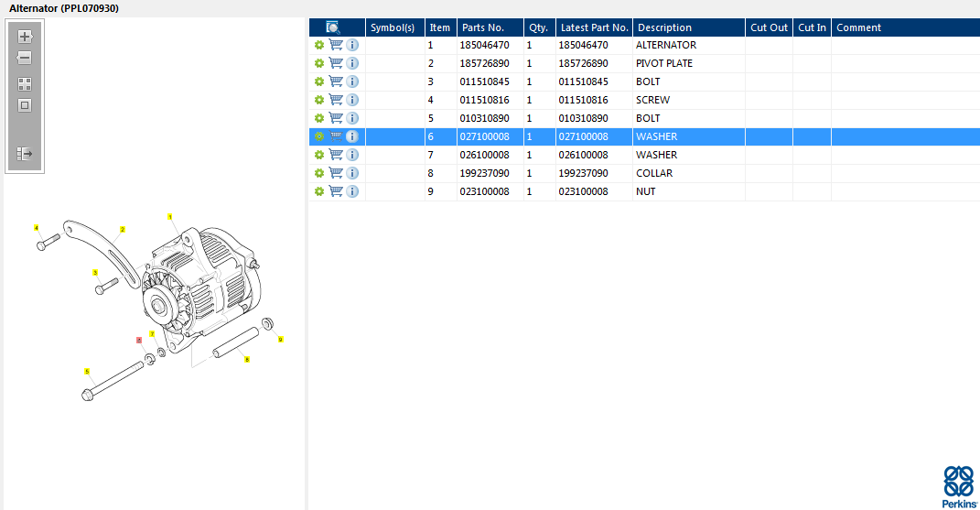Zoom in on the parts diagram
Image resolution: width=980 pixels, height=510 pixels.
25,37
